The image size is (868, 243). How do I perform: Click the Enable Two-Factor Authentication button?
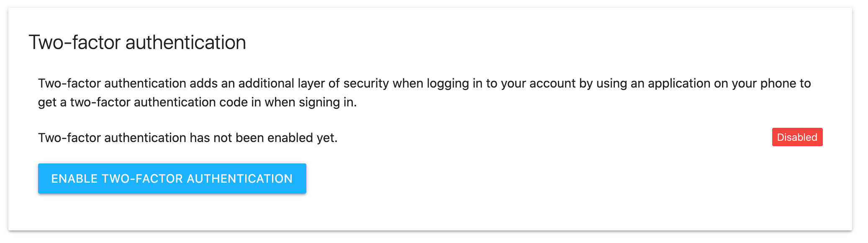click(x=172, y=178)
